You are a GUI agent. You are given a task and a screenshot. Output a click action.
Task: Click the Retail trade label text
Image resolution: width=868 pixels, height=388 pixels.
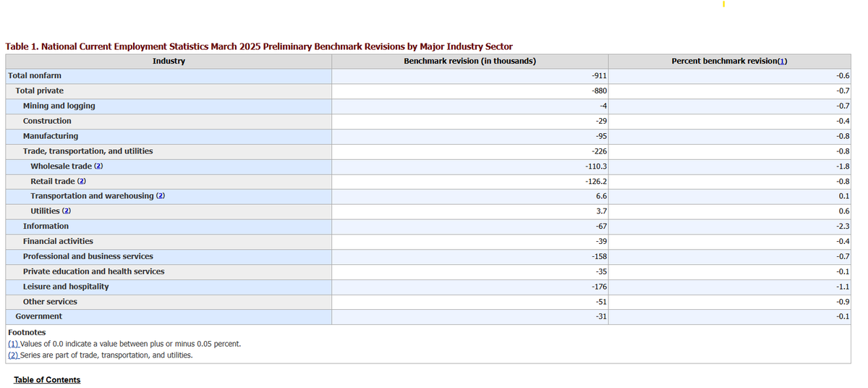pyautogui.click(x=53, y=182)
